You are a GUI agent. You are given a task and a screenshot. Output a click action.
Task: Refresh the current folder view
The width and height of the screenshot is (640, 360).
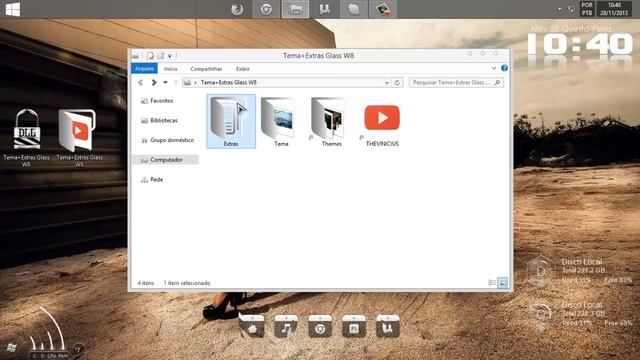397,82
